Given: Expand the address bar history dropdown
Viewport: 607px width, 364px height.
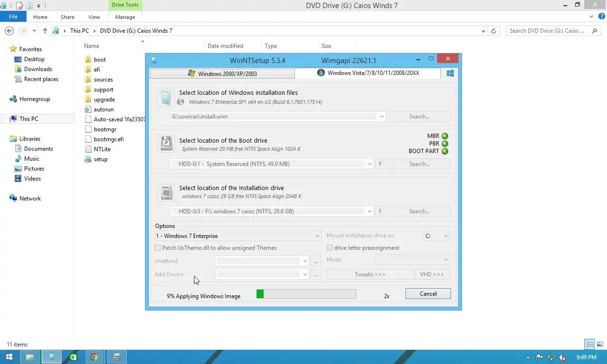Looking at the screenshot, I should click(x=483, y=31).
